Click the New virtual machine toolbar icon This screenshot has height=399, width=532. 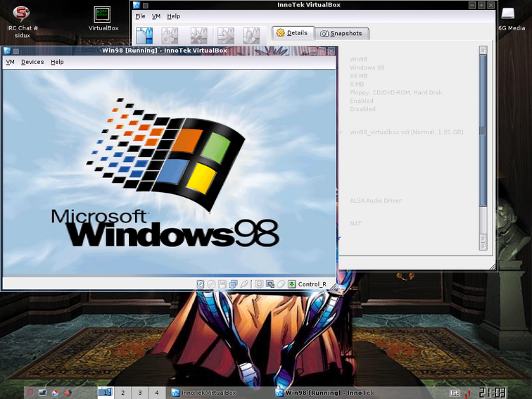pos(144,35)
